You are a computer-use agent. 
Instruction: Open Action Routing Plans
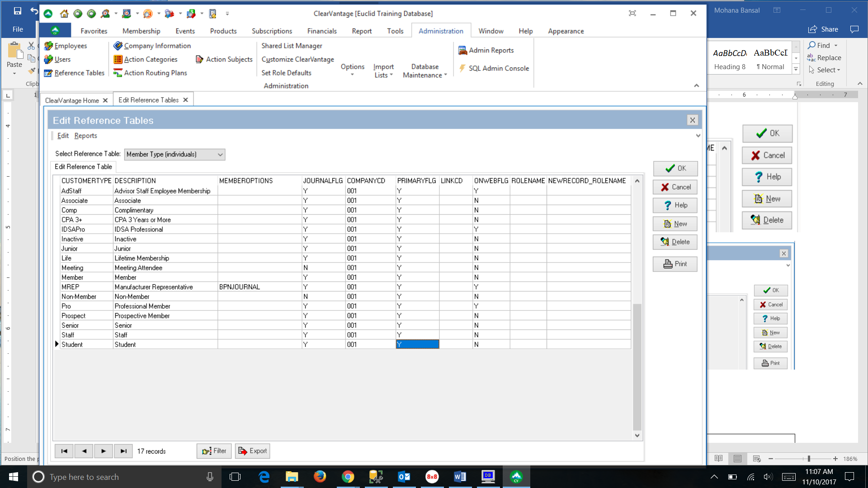coord(150,73)
